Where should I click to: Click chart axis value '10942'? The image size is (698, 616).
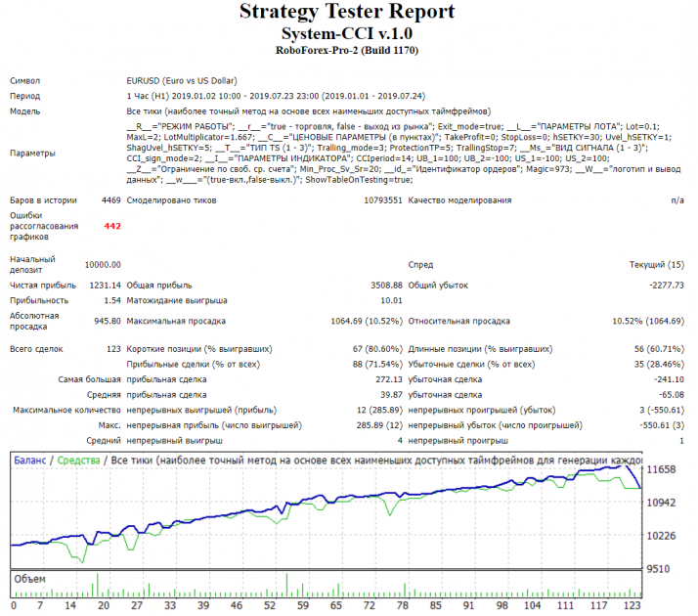tap(661, 503)
